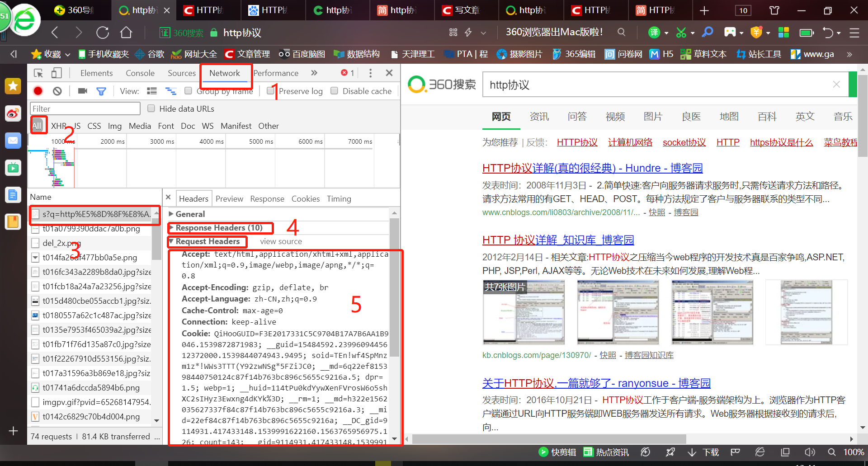The image size is (868, 466).
Task: Open first thumbnail labeled 共7张图片
Action: tap(524, 312)
